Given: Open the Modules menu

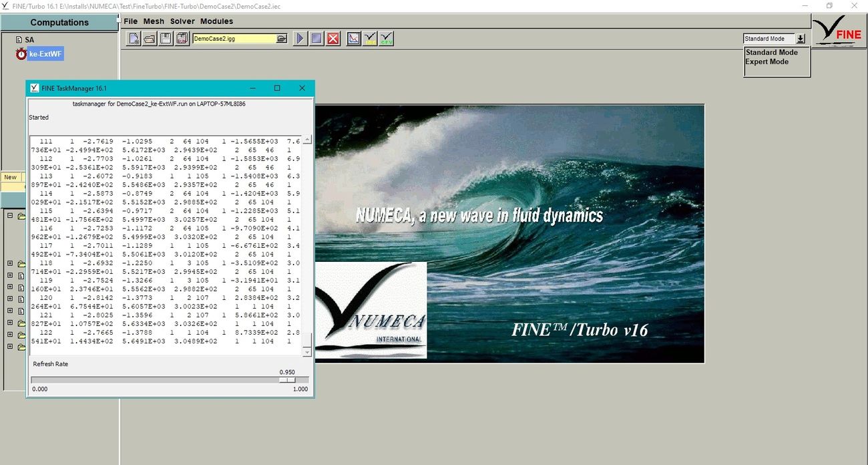Looking at the screenshot, I should (216, 21).
